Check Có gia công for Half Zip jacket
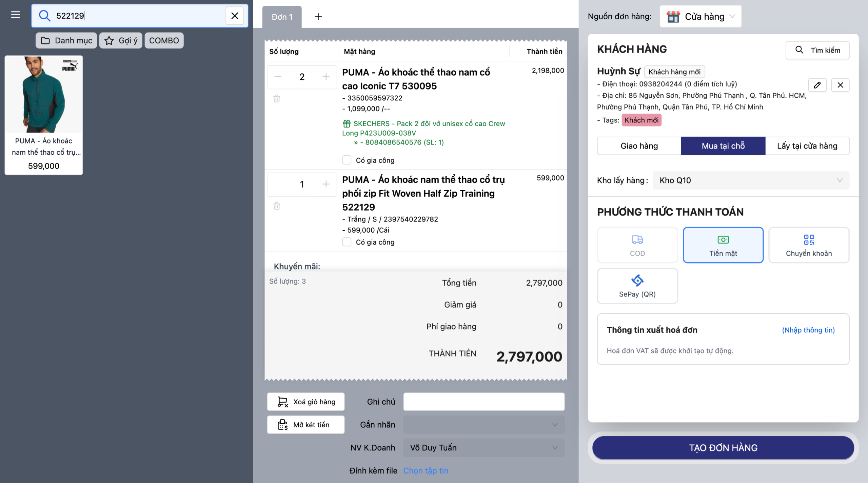 pyautogui.click(x=347, y=242)
